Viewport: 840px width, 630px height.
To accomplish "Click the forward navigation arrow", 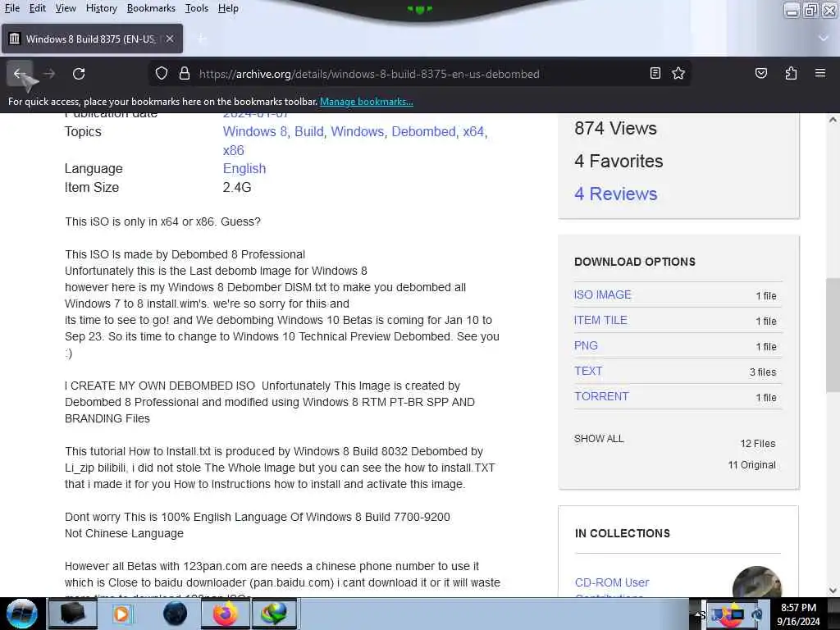I will tap(49, 73).
